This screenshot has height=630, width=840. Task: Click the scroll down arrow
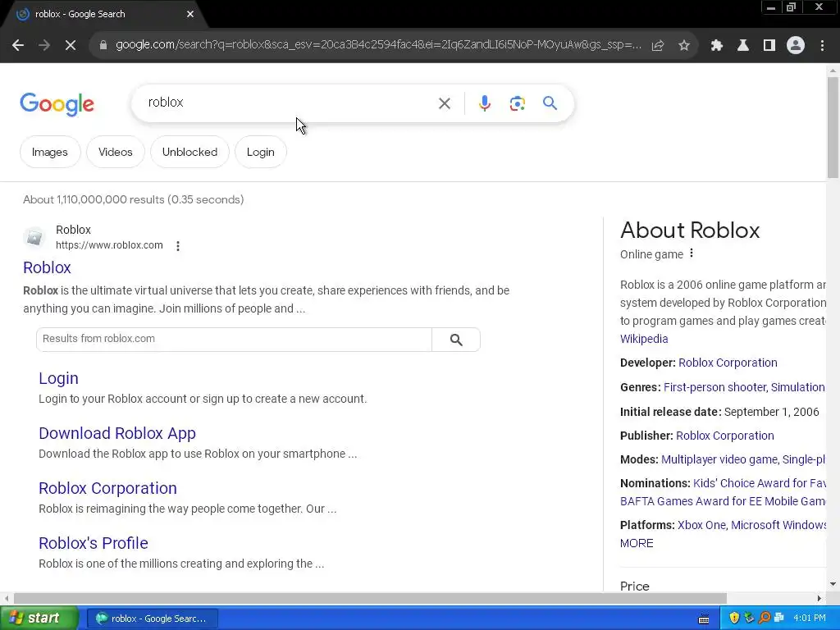(x=833, y=584)
